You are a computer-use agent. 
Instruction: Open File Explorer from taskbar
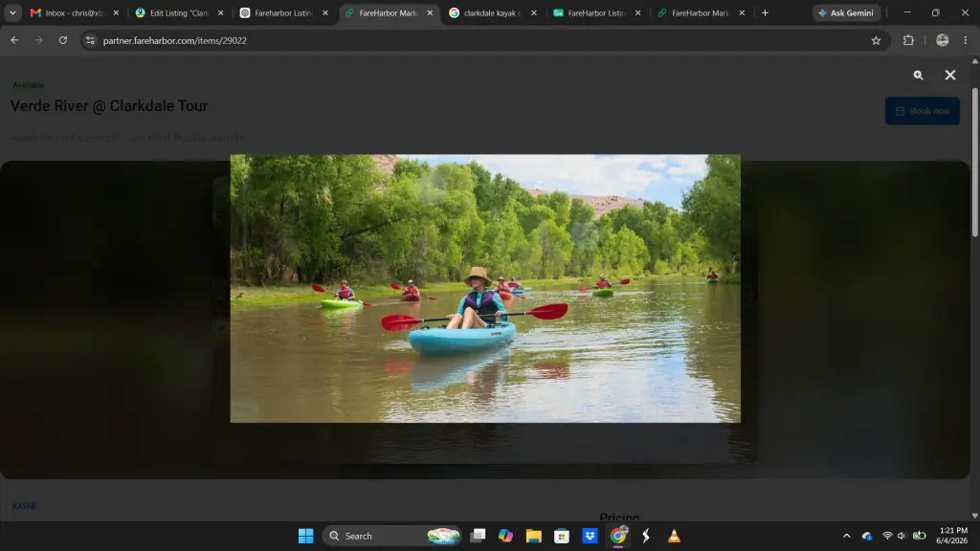point(534,536)
